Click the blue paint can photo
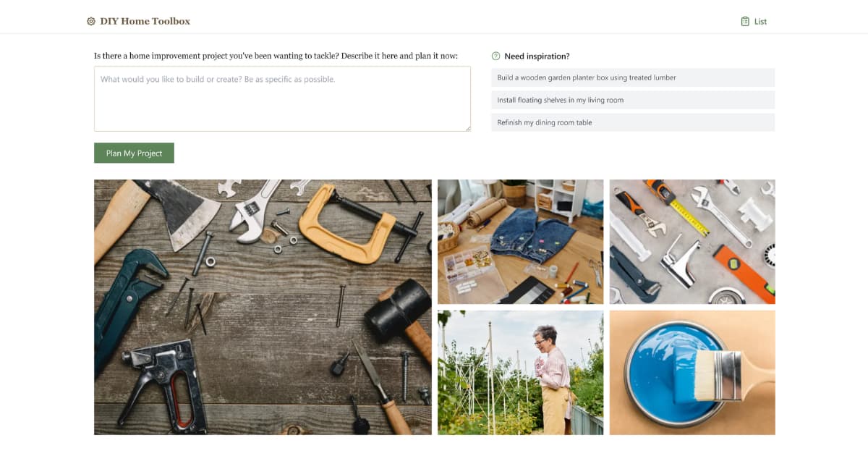Image resolution: width=868 pixels, height=456 pixels. (x=692, y=372)
